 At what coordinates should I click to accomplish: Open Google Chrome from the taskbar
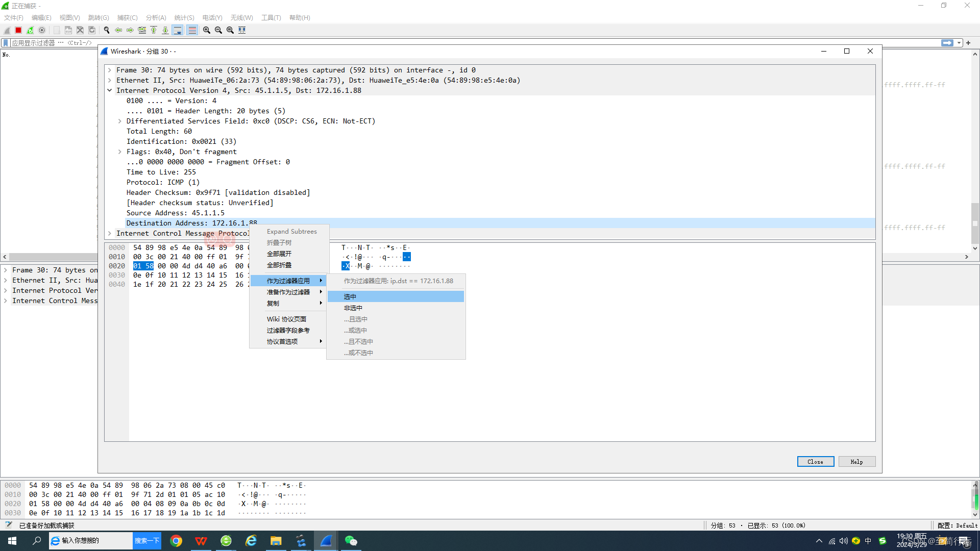point(176,541)
